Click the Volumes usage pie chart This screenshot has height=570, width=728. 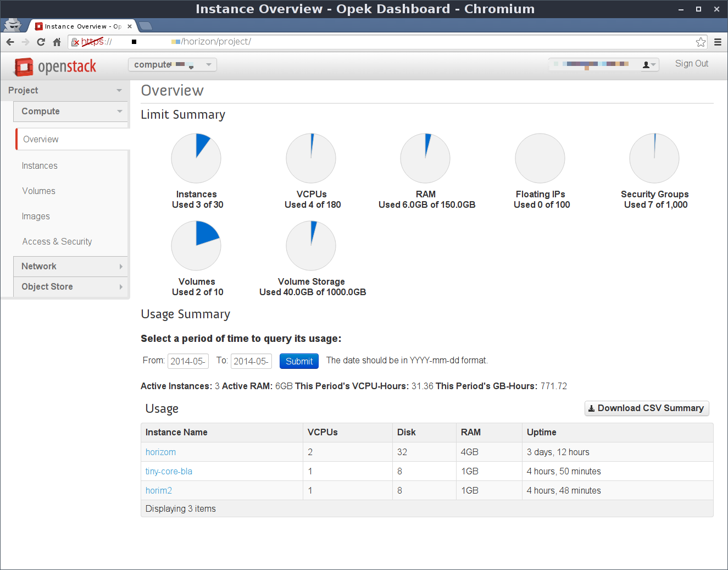tap(196, 246)
